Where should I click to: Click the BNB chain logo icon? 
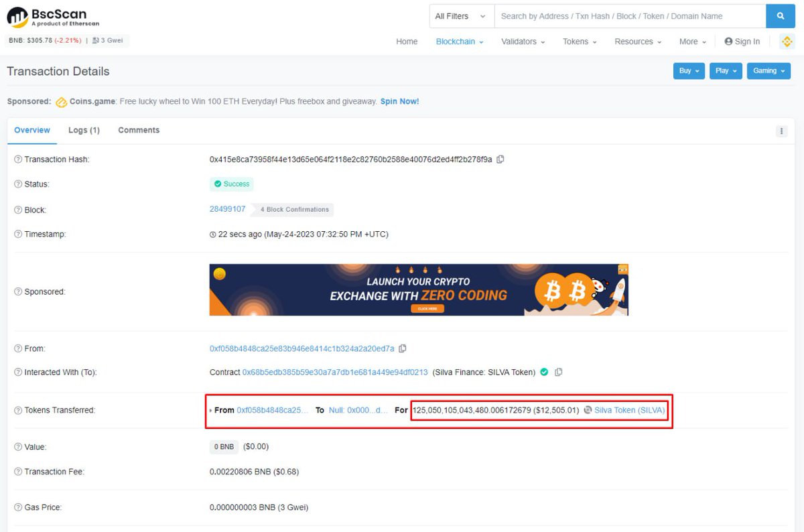(787, 42)
